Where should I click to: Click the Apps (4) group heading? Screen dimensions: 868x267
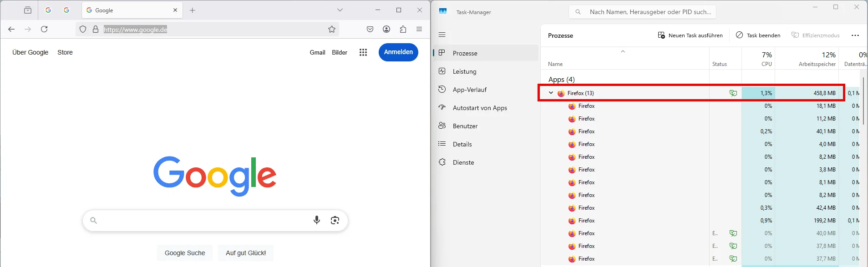pyautogui.click(x=561, y=79)
